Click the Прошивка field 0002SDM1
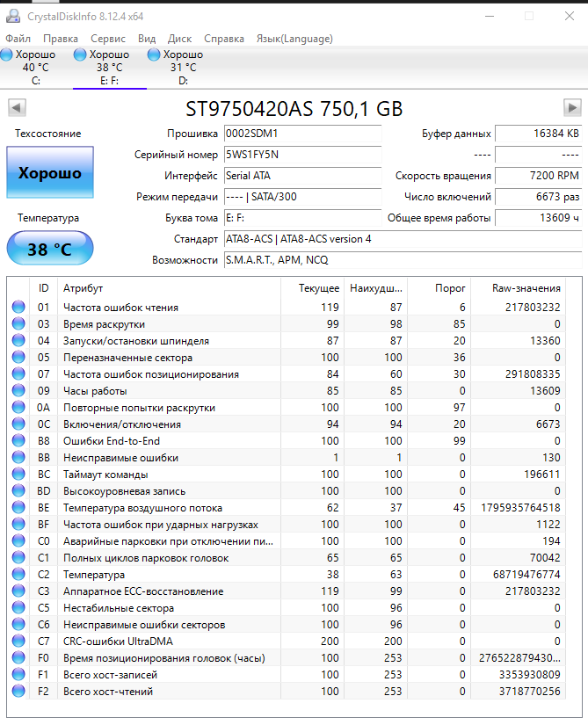Image resolution: width=588 pixels, height=725 pixels. point(302,134)
